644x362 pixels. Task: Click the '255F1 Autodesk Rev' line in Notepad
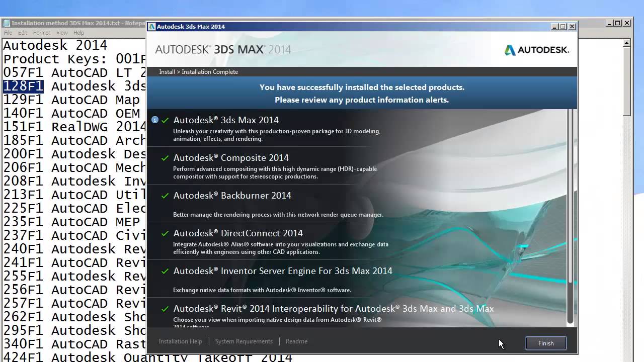pos(74,276)
